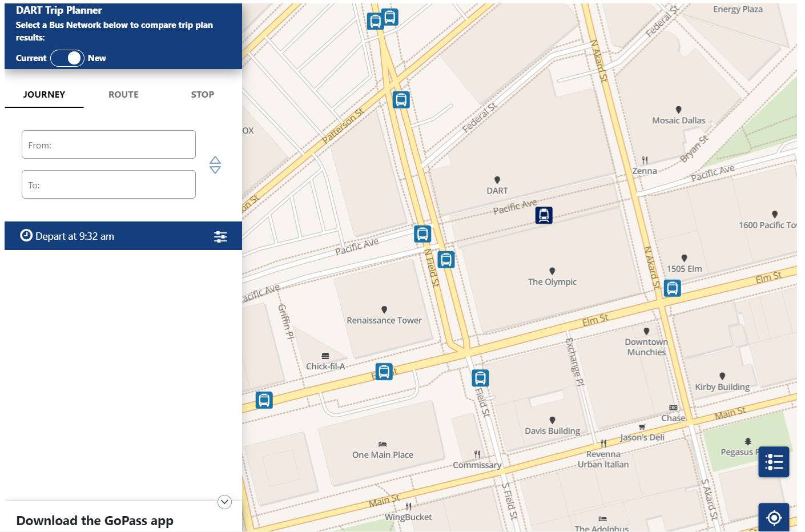Click inside the From input field

(x=108, y=144)
